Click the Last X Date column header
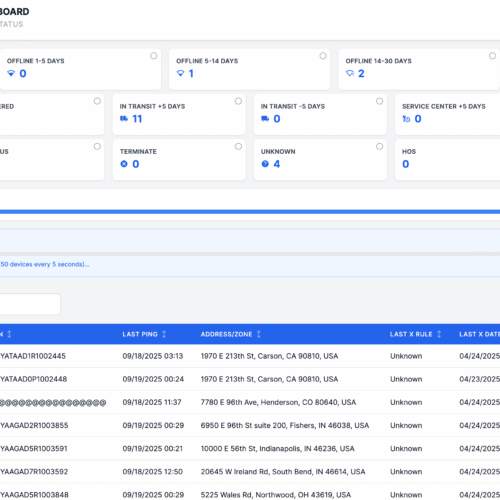 (479, 334)
